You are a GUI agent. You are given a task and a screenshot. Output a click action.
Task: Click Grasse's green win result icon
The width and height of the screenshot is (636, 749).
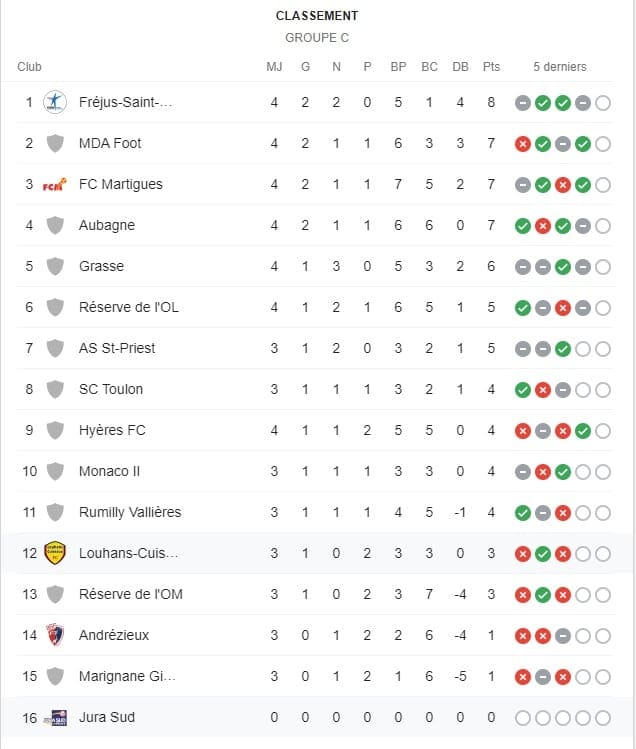[x=563, y=267]
